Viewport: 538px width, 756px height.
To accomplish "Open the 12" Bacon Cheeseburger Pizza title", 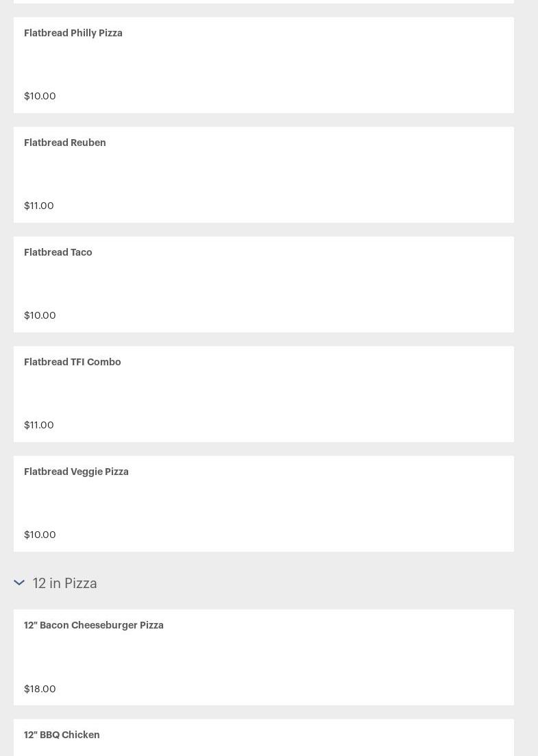I will 94,625.
